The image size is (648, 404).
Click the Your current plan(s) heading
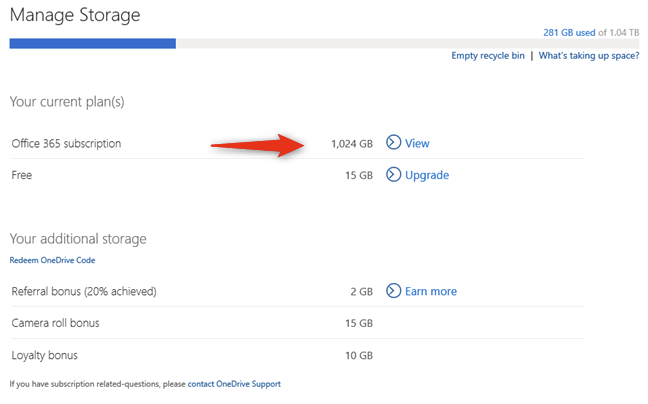tap(67, 102)
